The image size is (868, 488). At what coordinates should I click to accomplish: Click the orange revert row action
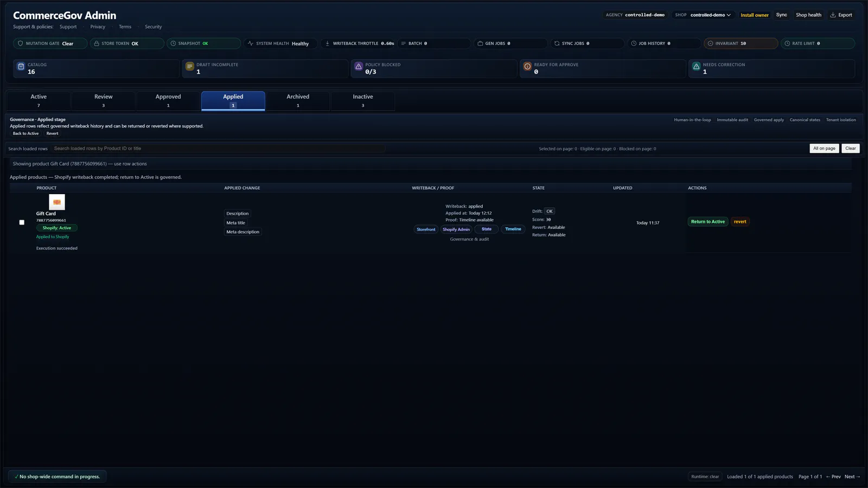pos(740,221)
